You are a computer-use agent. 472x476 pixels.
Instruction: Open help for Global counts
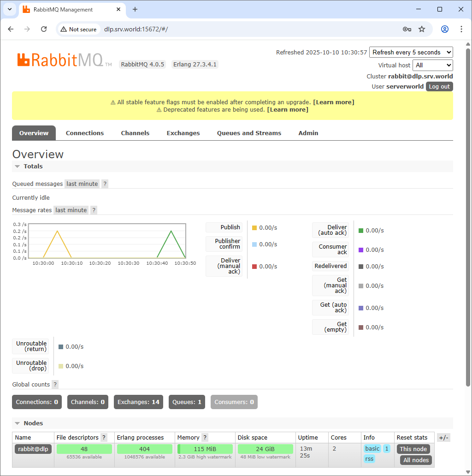click(55, 384)
